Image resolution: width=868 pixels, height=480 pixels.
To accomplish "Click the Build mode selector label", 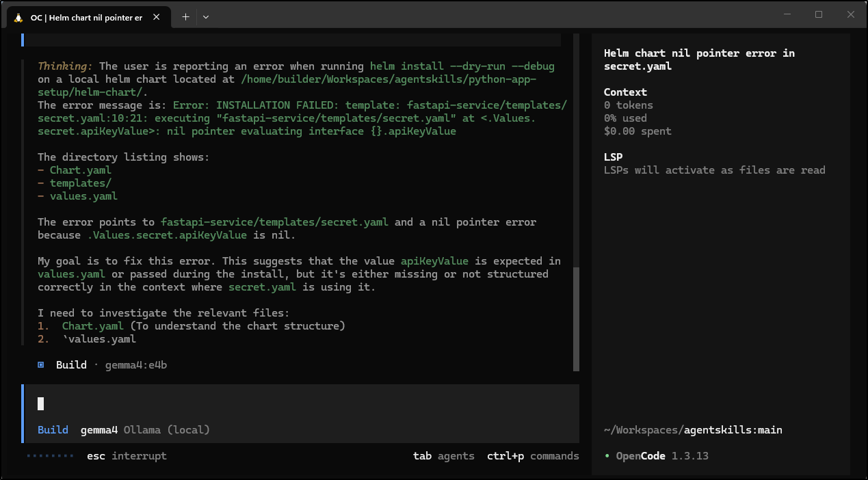I will point(53,429).
